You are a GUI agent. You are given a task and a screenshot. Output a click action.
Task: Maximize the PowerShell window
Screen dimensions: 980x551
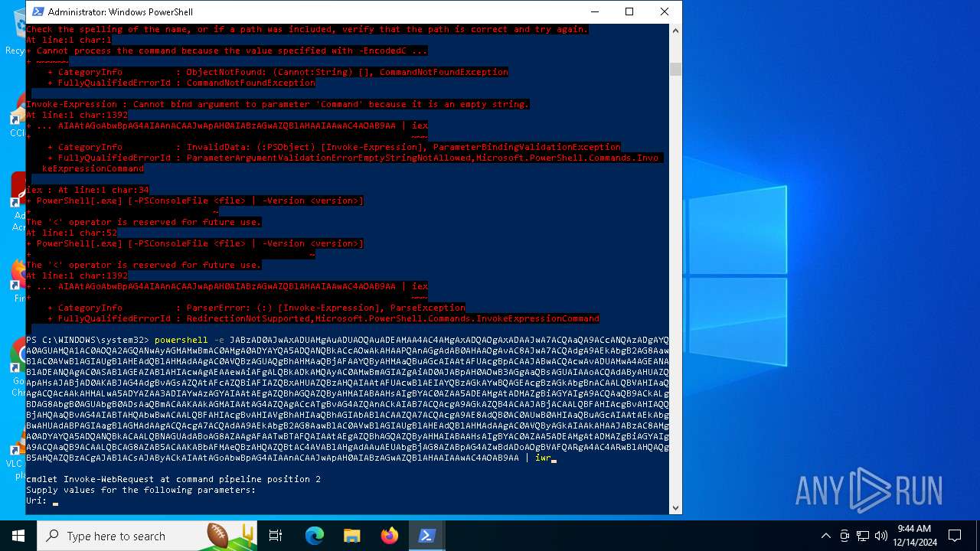point(629,11)
